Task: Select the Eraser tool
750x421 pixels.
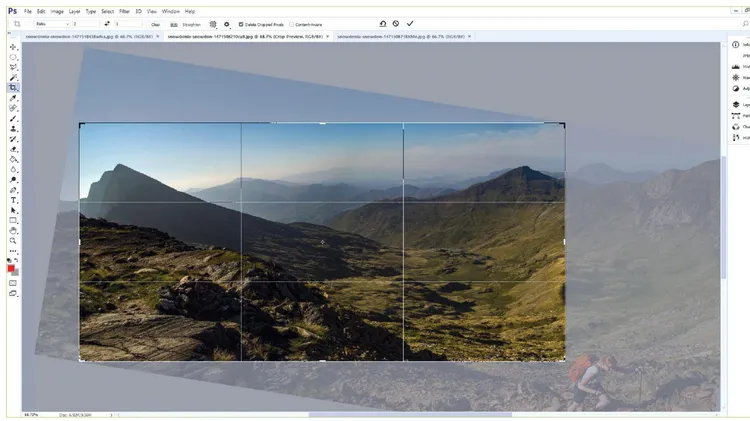Action: 13,149
